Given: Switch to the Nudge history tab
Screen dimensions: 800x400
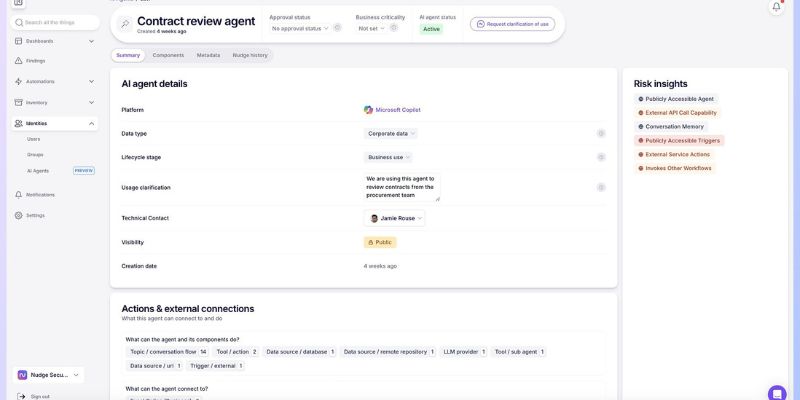Looking at the screenshot, I should click(x=250, y=55).
